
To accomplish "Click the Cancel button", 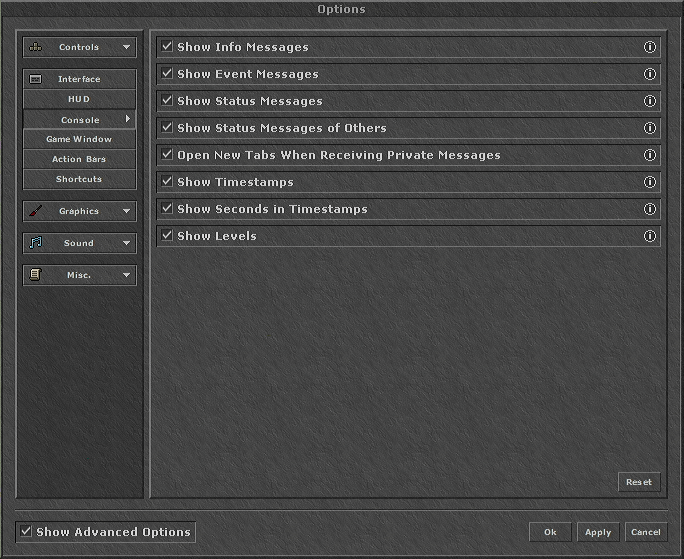I will pos(646,532).
